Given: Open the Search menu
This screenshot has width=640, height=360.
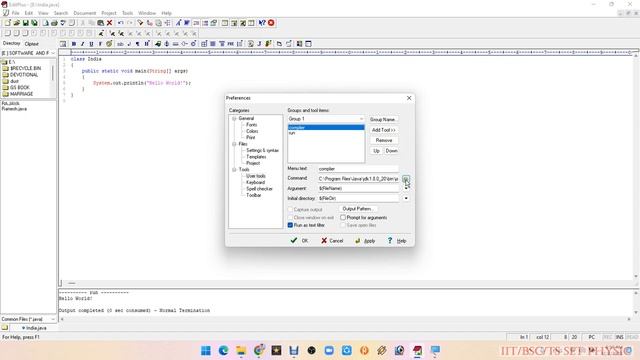Looking at the screenshot, I should [61, 13].
